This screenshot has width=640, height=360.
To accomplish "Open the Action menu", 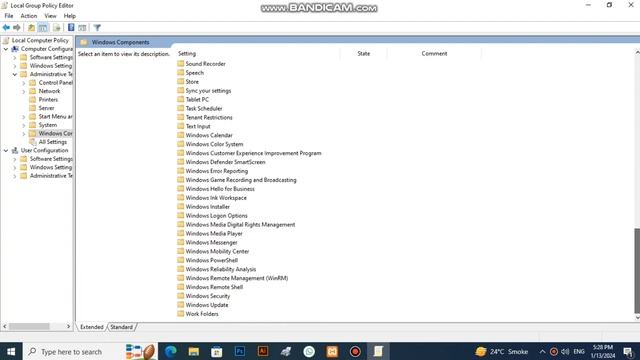I will coord(29,16).
